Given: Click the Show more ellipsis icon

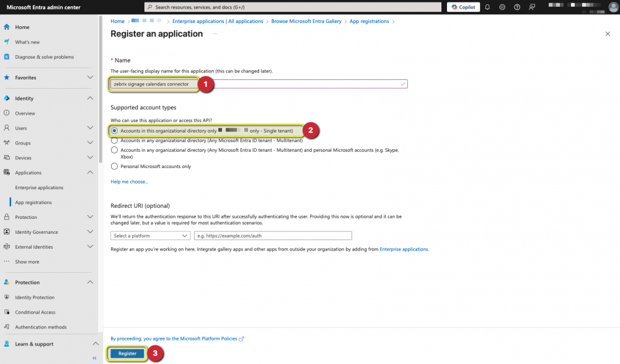Looking at the screenshot, I should (7, 261).
